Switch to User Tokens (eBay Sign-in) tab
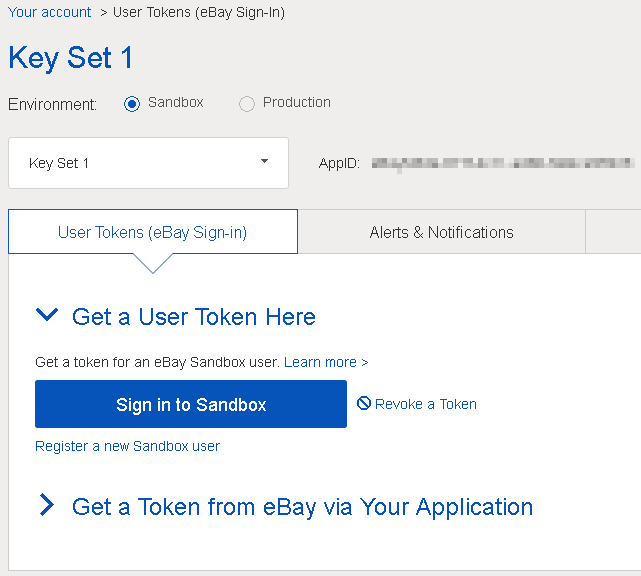Image resolution: width=641 pixels, height=576 pixels. pos(153,232)
